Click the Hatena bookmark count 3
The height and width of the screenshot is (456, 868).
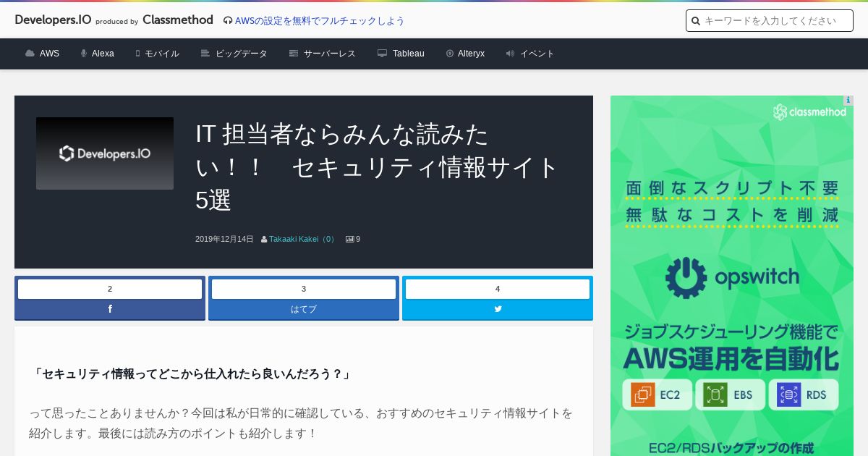coord(304,289)
